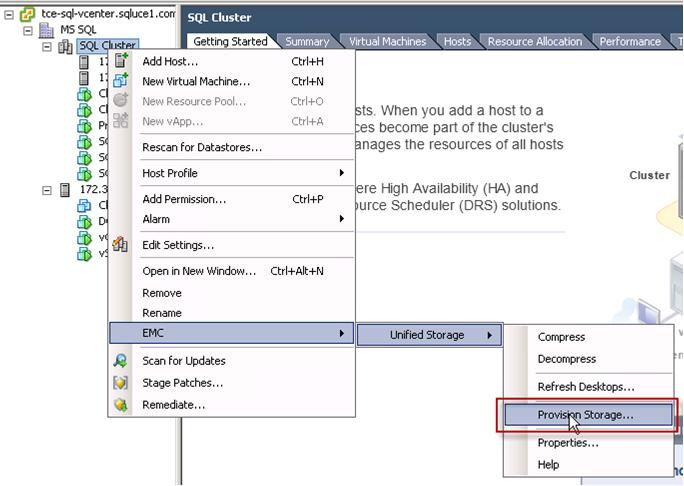Click the VM icon beside the 'vS' row
684x486 pixels.
pos(84,254)
